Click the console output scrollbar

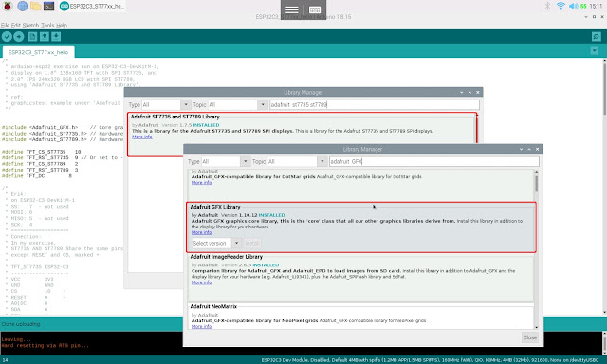tap(604, 343)
